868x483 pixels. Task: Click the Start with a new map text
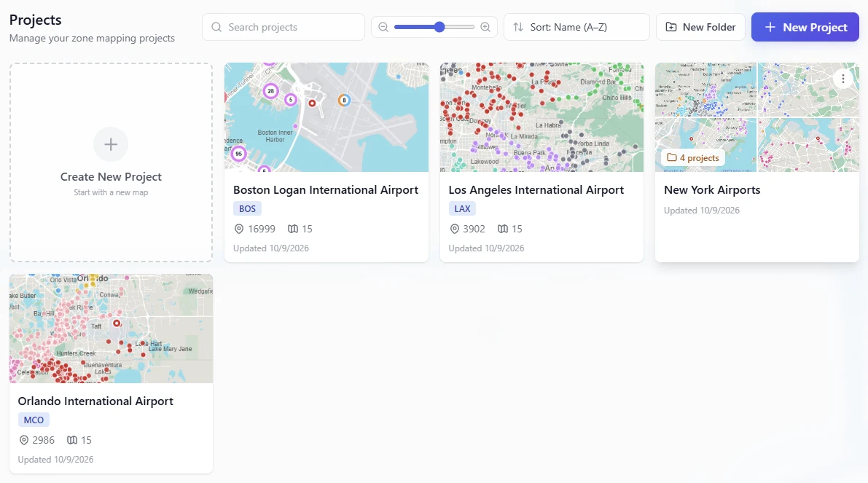click(111, 192)
